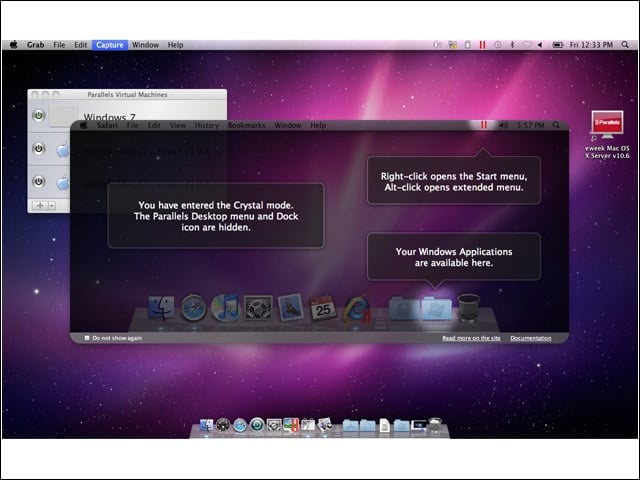Open Spotlight search in the top menu bar
The height and width of the screenshot is (480, 640).
point(625,45)
